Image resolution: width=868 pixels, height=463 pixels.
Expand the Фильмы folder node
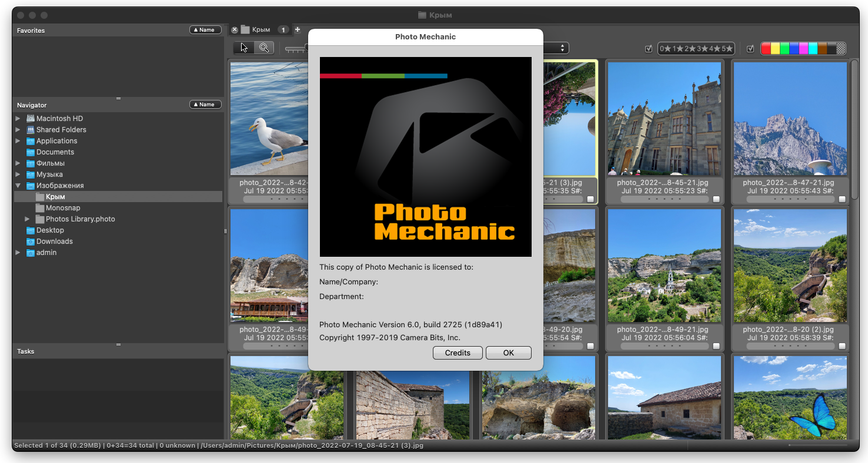coord(18,163)
